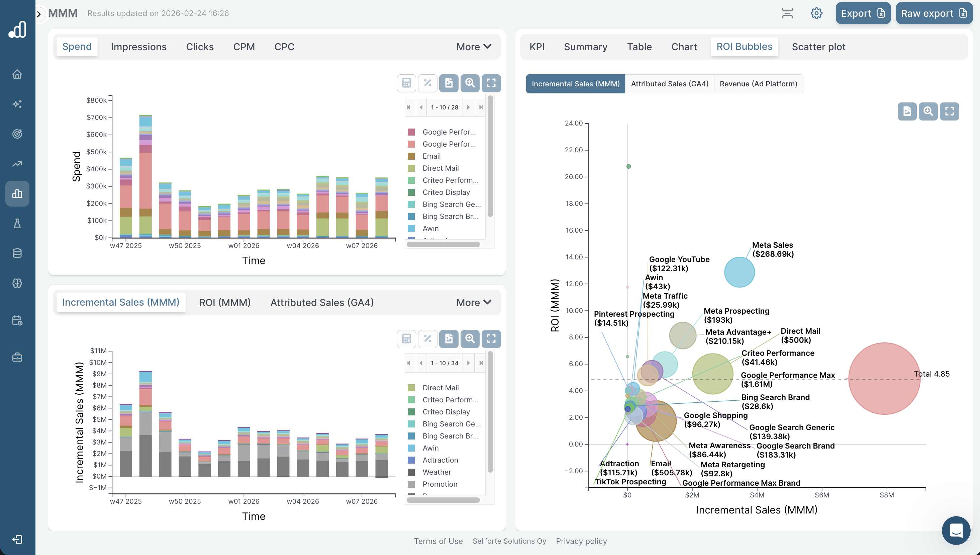Expand the More dropdown on the Incremental Sales chart
Viewport: 980px width, 555px height.
pos(473,302)
